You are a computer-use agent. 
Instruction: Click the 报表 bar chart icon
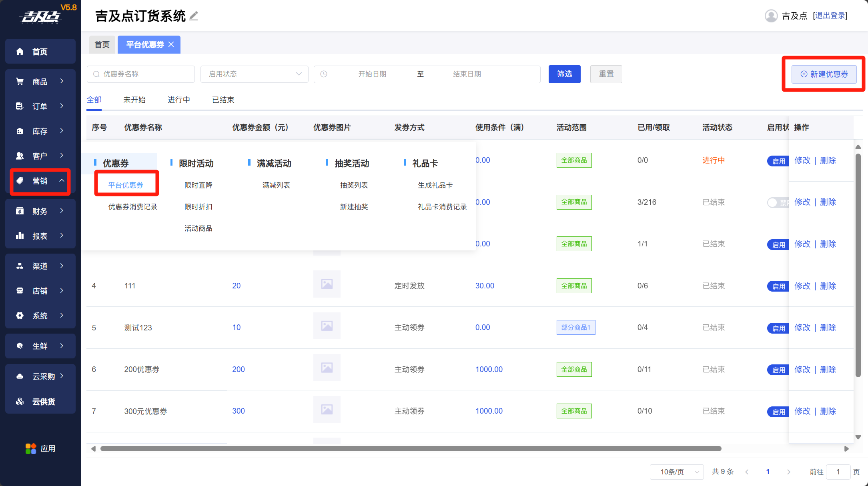[x=20, y=236]
